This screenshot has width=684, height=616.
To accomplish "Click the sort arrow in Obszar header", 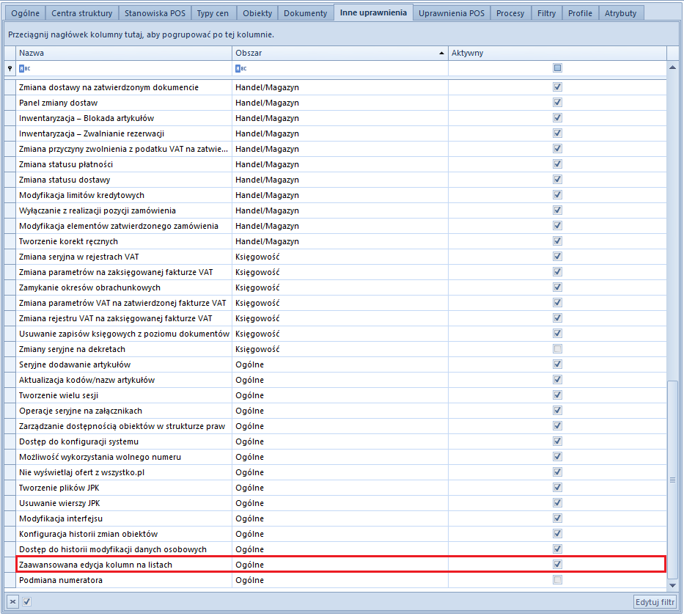I will pyautogui.click(x=441, y=54).
